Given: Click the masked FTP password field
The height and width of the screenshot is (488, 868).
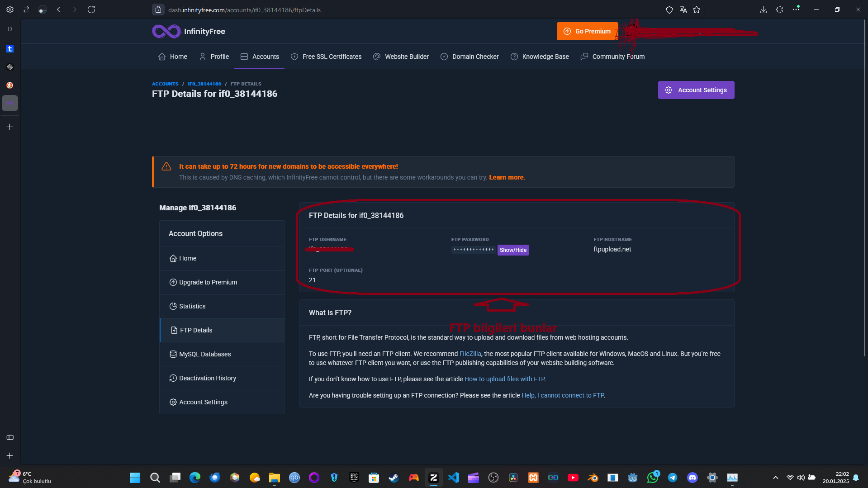Looking at the screenshot, I should [x=474, y=250].
